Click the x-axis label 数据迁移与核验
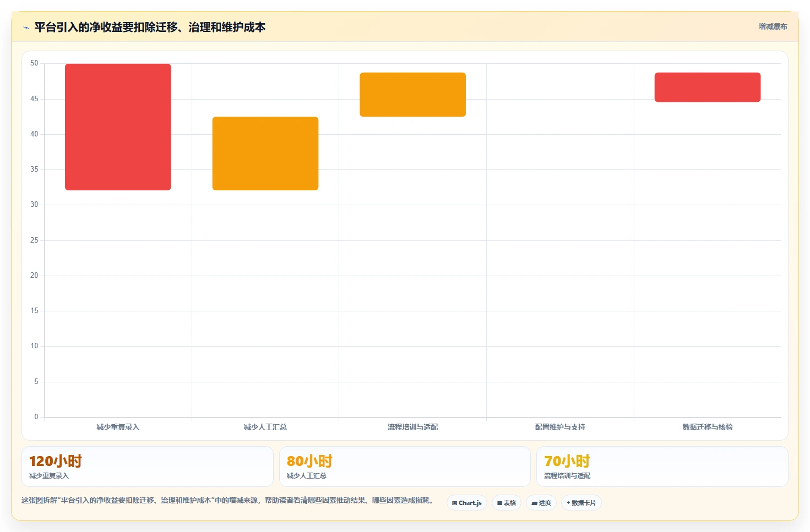810x532 pixels. (x=708, y=427)
